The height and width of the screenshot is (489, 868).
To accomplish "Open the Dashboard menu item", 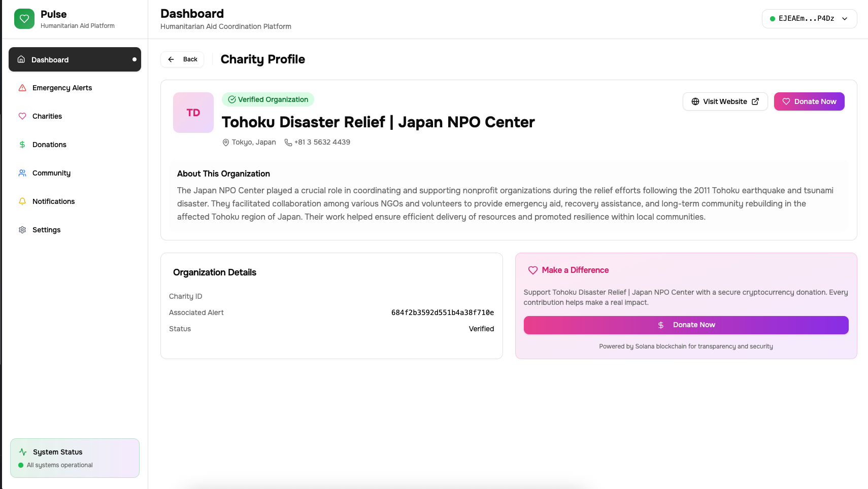I will pos(75,59).
